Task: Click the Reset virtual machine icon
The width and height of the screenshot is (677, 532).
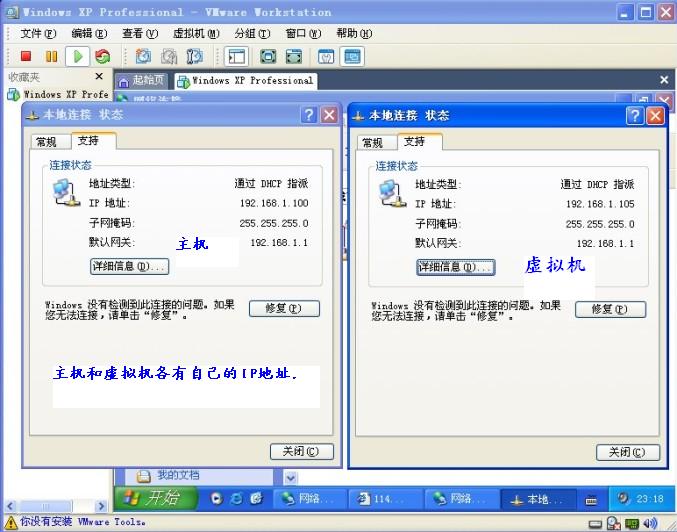Action: (102, 57)
